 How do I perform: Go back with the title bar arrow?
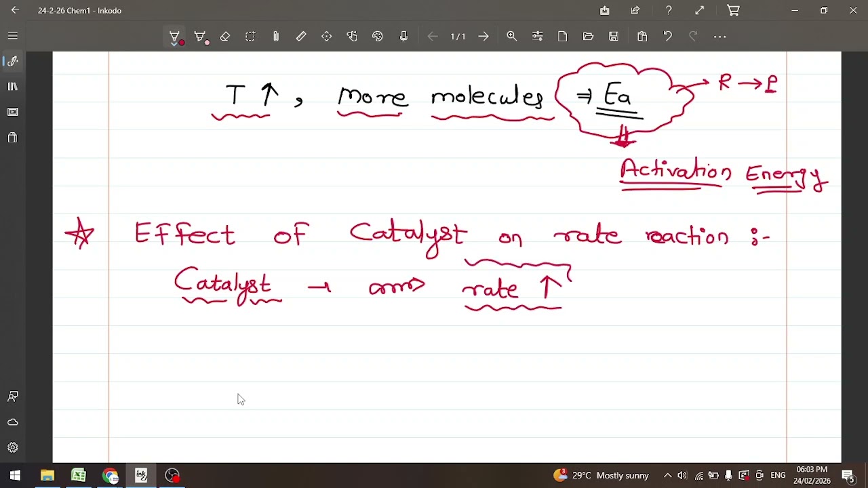[15, 10]
